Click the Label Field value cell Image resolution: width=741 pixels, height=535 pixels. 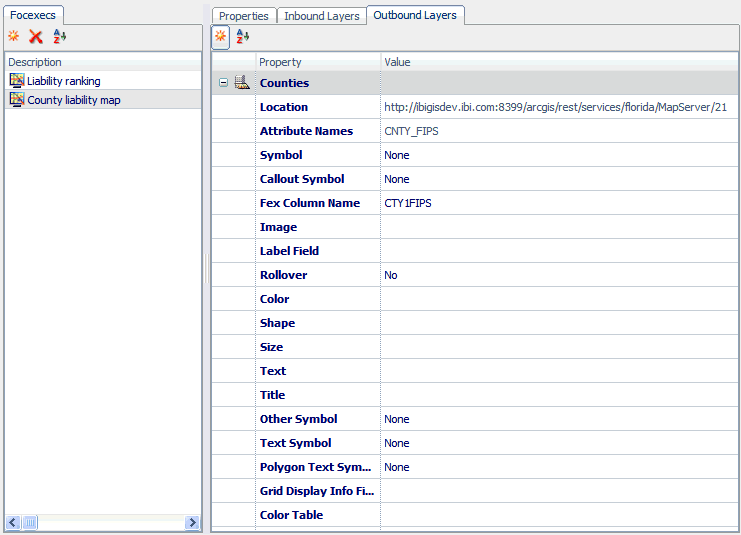[559, 251]
